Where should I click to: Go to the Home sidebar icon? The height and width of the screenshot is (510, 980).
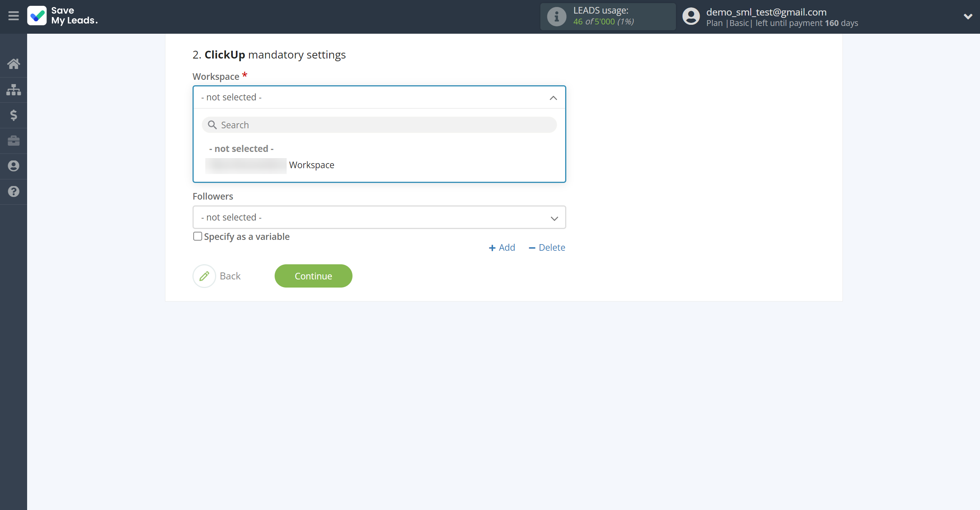(14, 64)
